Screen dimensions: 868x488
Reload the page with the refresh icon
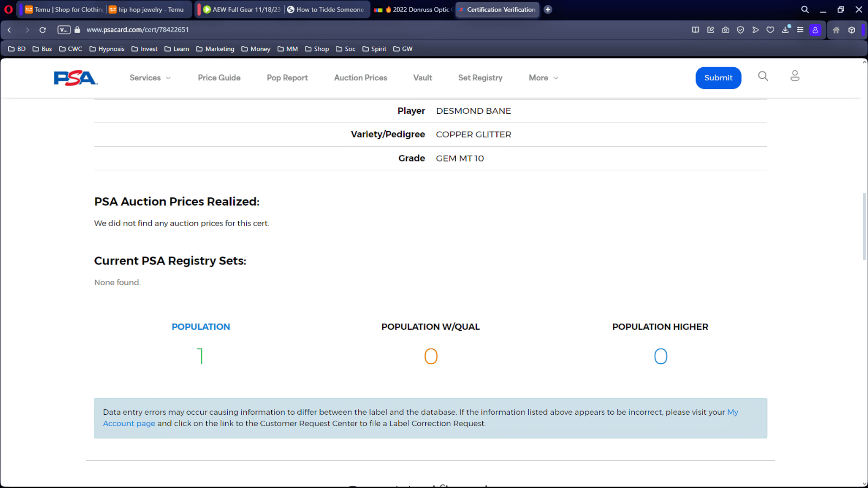pos(42,30)
